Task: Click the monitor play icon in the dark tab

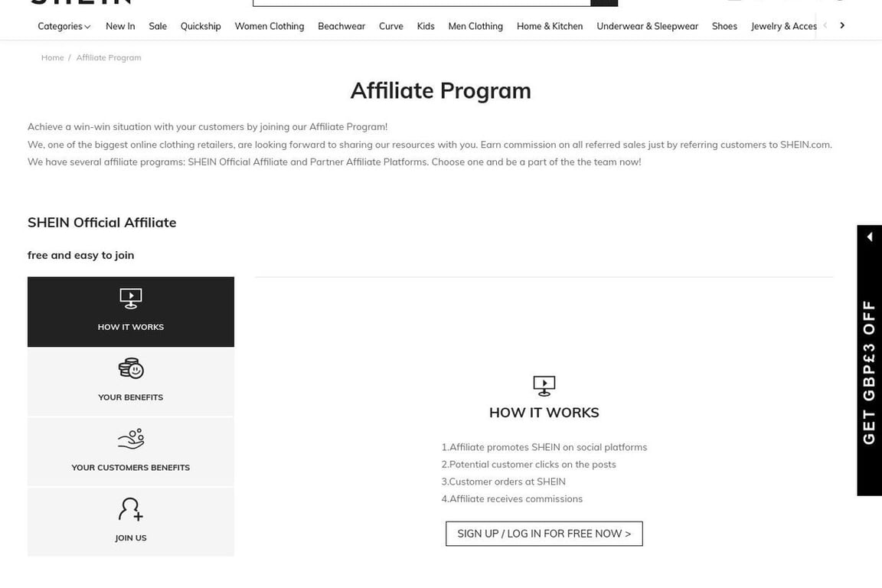Action: click(x=130, y=299)
